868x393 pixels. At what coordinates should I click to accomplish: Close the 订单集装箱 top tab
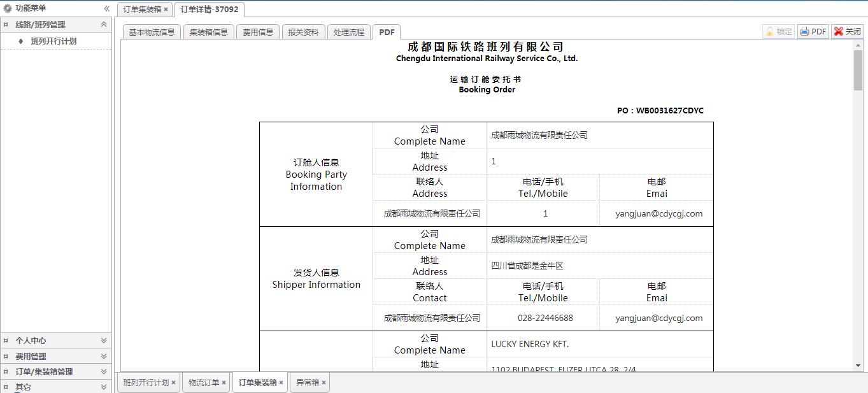pyautogui.click(x=166, y=10)
